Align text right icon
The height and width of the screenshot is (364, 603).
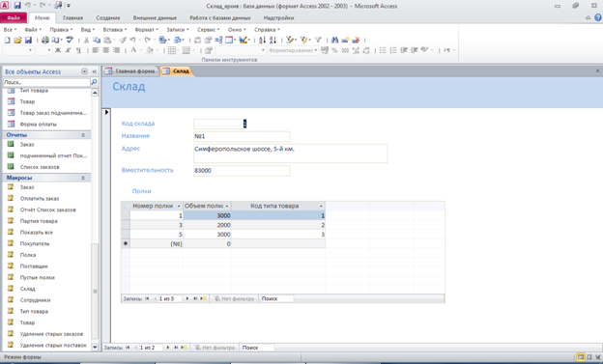click(x=117, y=50)
